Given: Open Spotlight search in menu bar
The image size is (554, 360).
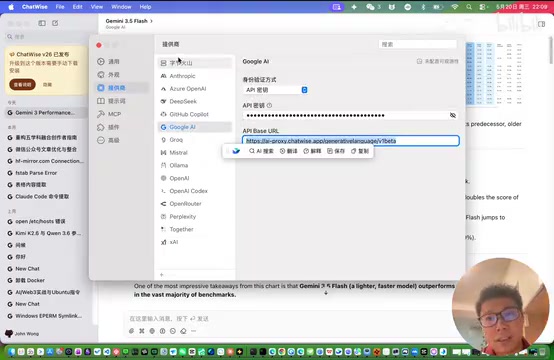Looking at the screenshot, I should tap(469, 7).
